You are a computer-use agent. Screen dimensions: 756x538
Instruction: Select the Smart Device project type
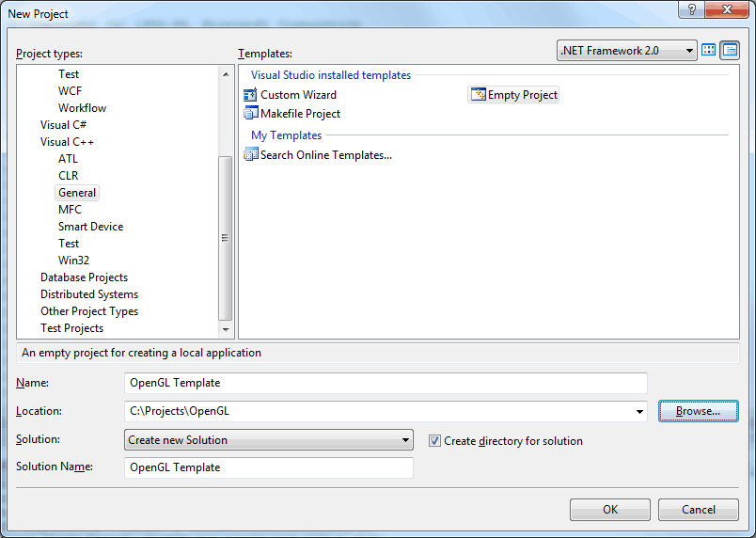click(x=90, y=226)
